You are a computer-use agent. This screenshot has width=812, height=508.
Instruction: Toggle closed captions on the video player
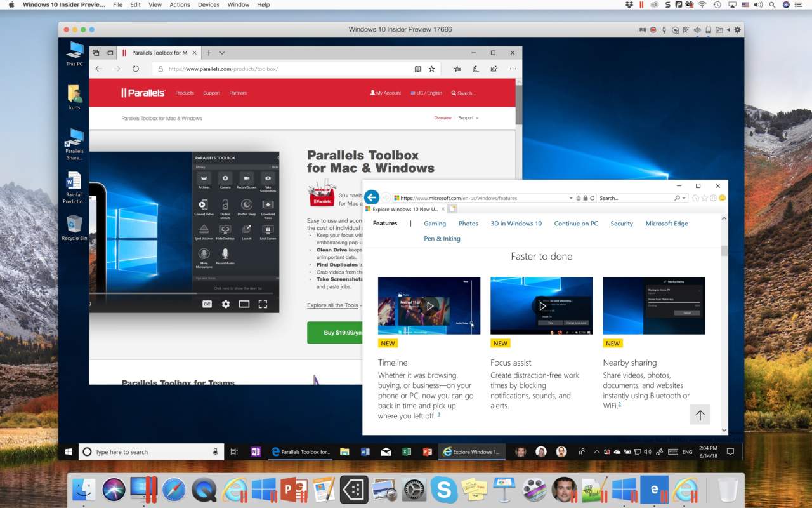click(207, 304)
